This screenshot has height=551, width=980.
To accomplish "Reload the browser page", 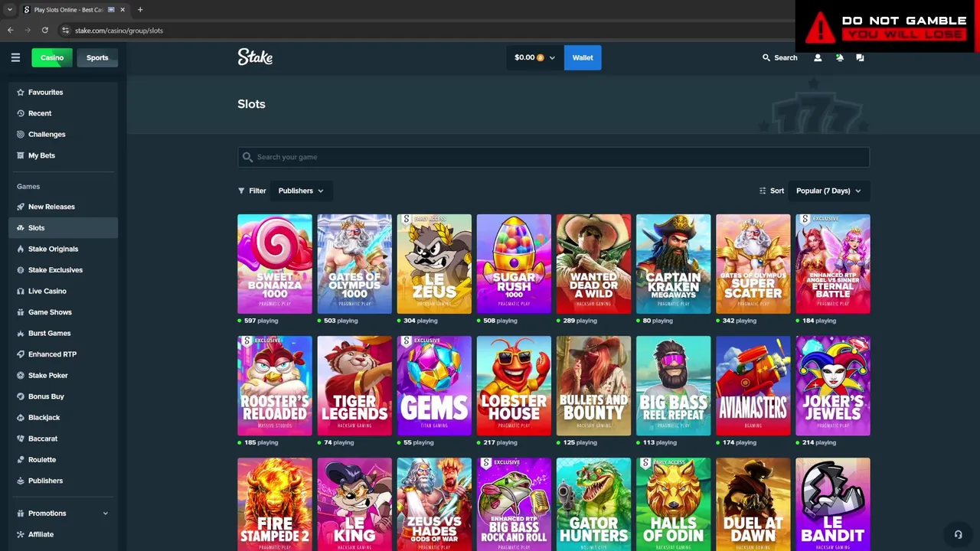I will pos(45,30).
